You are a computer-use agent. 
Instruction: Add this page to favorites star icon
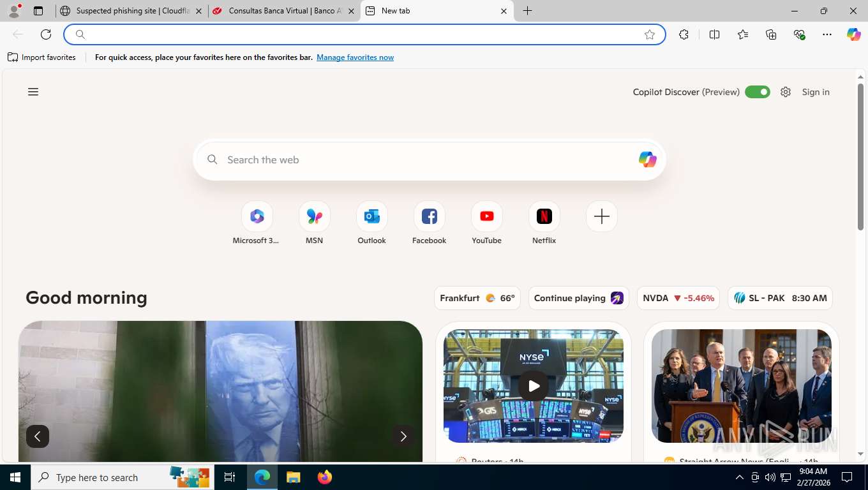(x=650, y=34)
